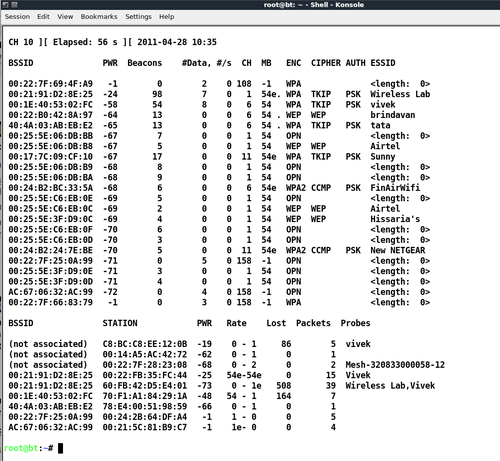500x461 pixels.
Task: Open the View menu
Action: click(65, 17)
